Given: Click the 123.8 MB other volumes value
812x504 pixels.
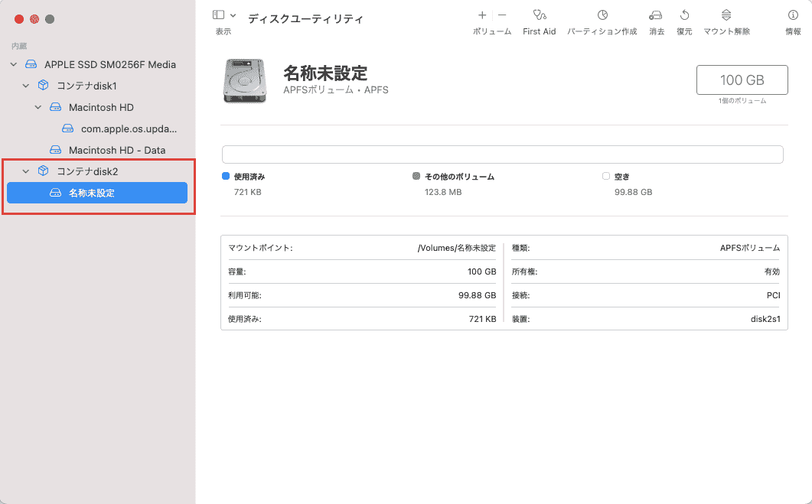Looking at the screenshot, I should pyautogui.click(x=443, y=192).
